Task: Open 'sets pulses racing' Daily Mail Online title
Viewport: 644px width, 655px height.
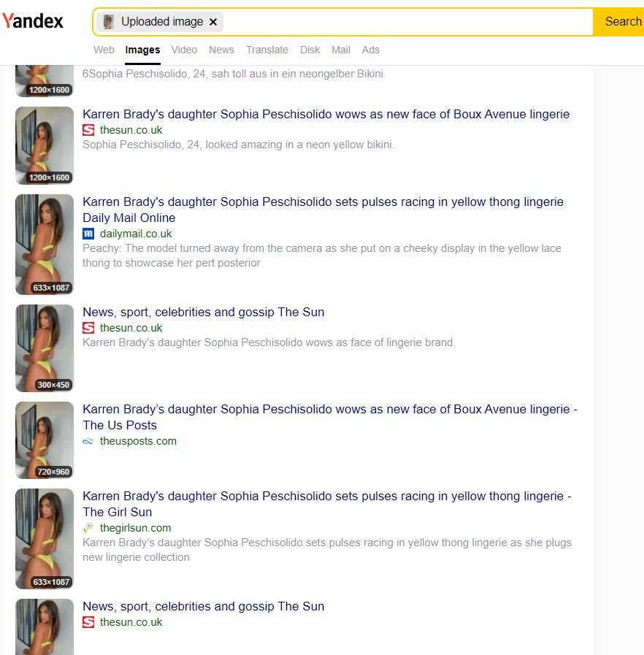Action: click(323, 210)
